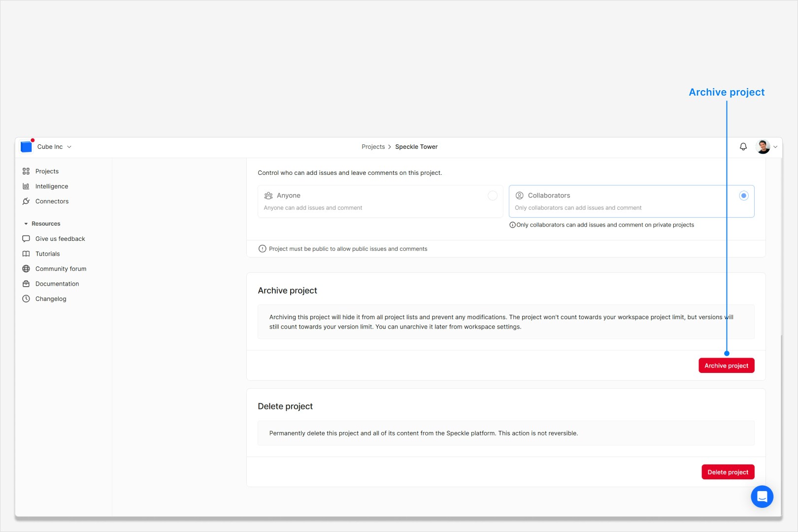Open Tutorials from the sidebar
Screen dimensions: 798x532
click(x=47, y=254)
